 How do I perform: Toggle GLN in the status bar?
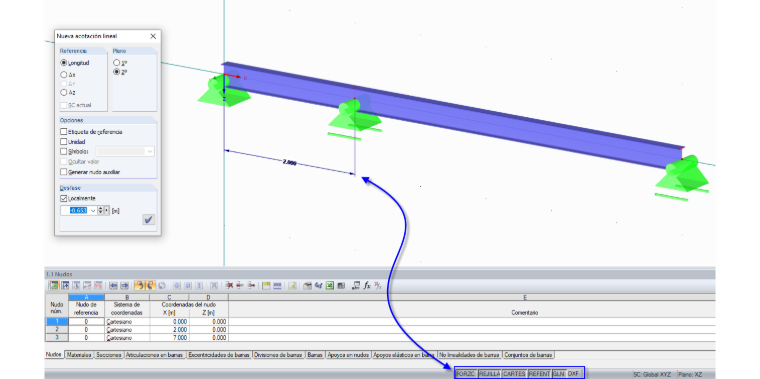[558, 374]
